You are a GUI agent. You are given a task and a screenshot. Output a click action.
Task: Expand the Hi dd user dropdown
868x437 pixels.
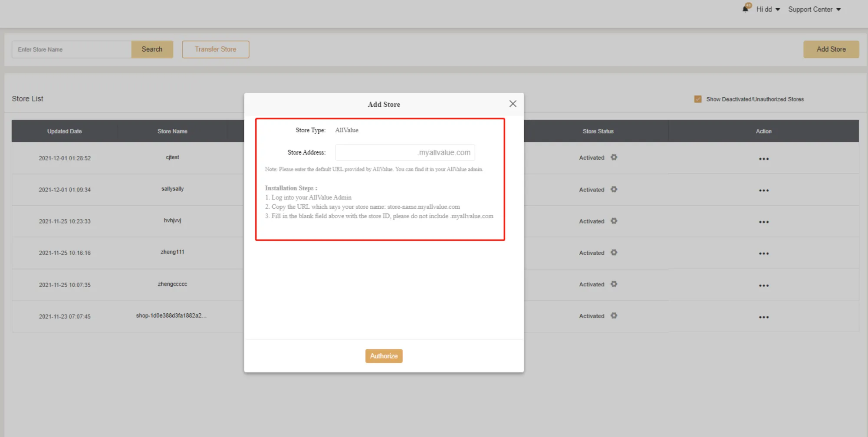click(x=768, y=10)
